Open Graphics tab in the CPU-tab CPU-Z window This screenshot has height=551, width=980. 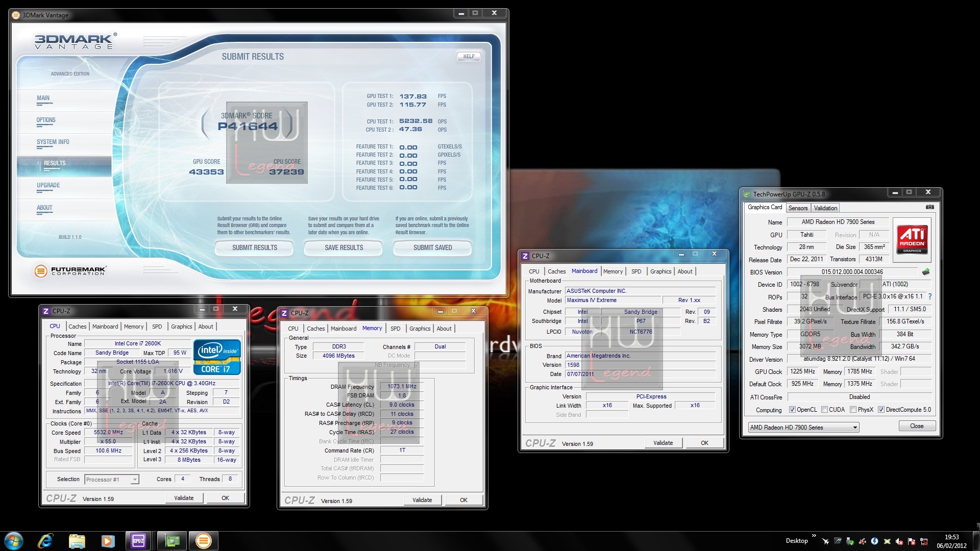tap(181, 327)
